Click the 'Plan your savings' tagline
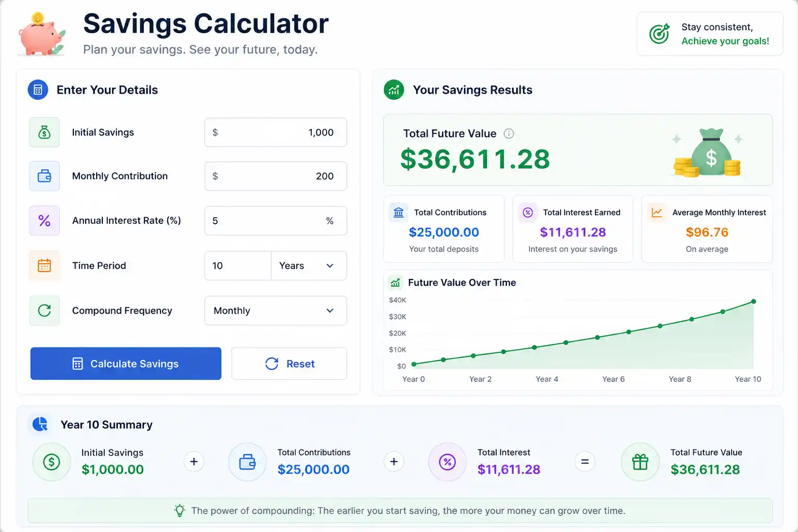 click(x=200, y=49)
